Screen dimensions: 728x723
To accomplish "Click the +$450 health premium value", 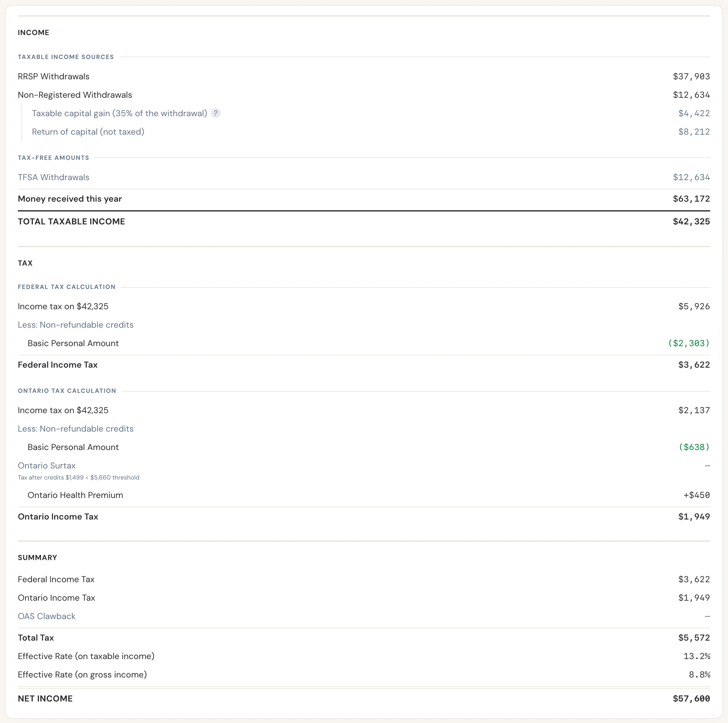I will pos(696,496).
